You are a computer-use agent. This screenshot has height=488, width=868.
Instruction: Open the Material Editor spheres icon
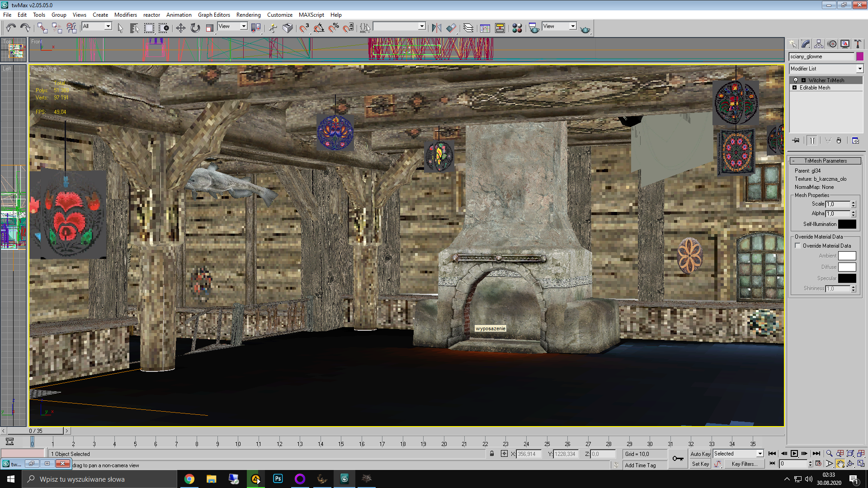(x=517, y=28)
